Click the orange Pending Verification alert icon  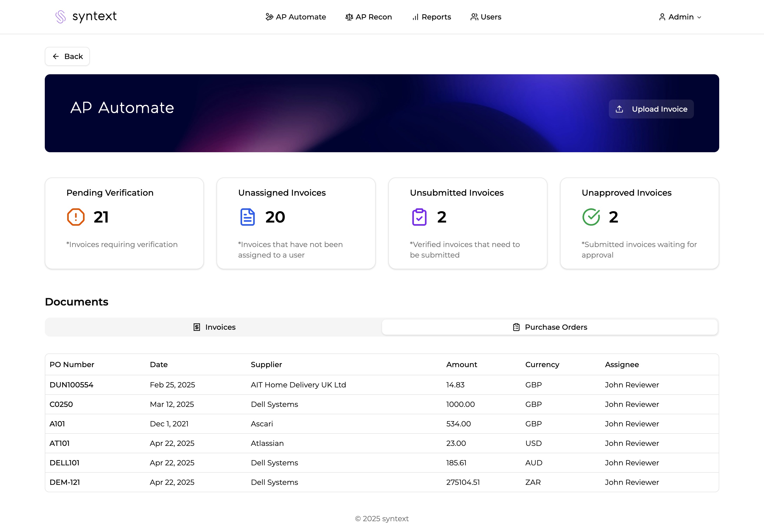pyautogui.click(x=76, y=217)
